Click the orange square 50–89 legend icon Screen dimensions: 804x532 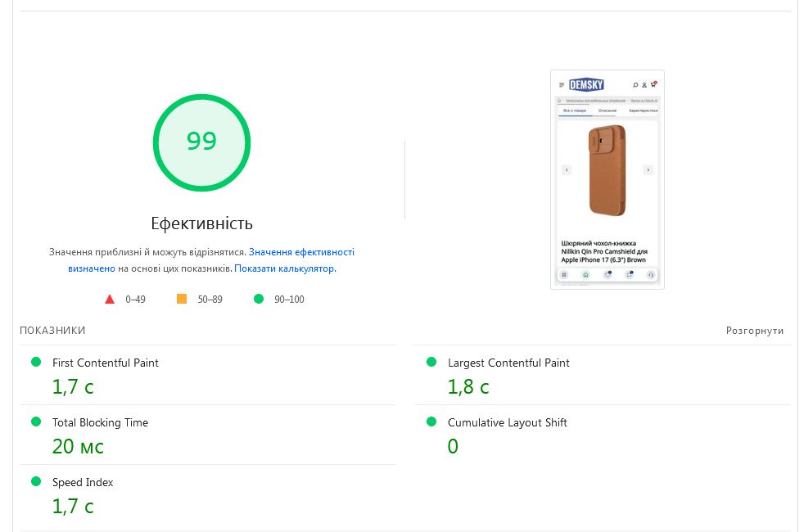pyautogui.click(x=182, y=299)
